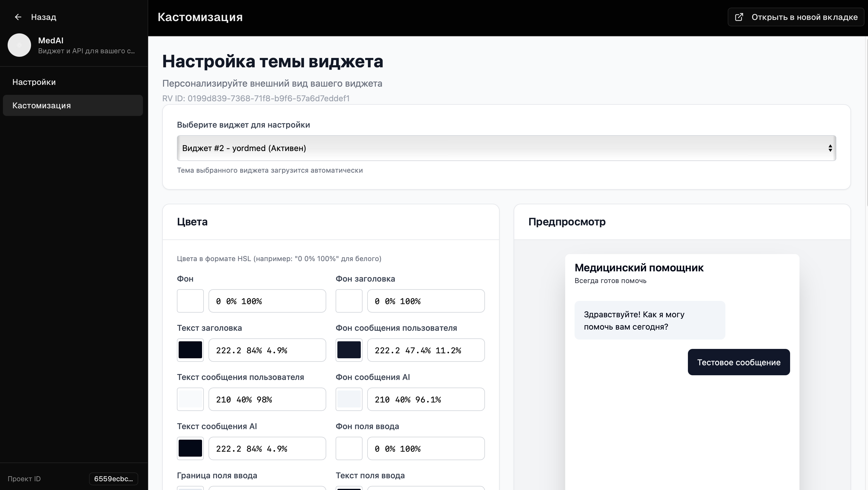Click the Фон сообщения пользователя color swatch
Screen dimensions: 868x490
click(x=348, y=350)
